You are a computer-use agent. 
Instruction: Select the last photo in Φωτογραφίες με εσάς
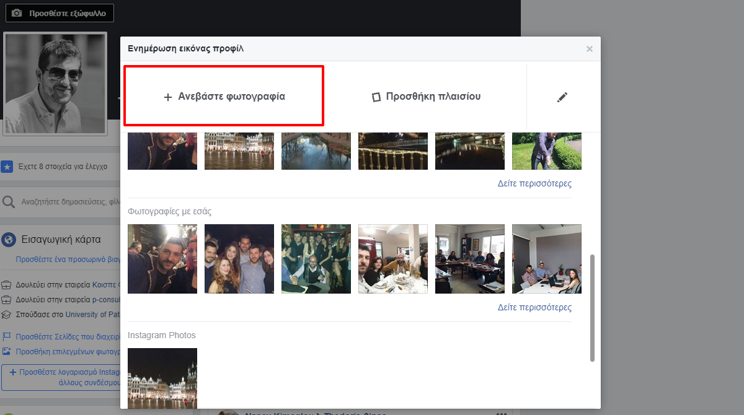(546, 258)
